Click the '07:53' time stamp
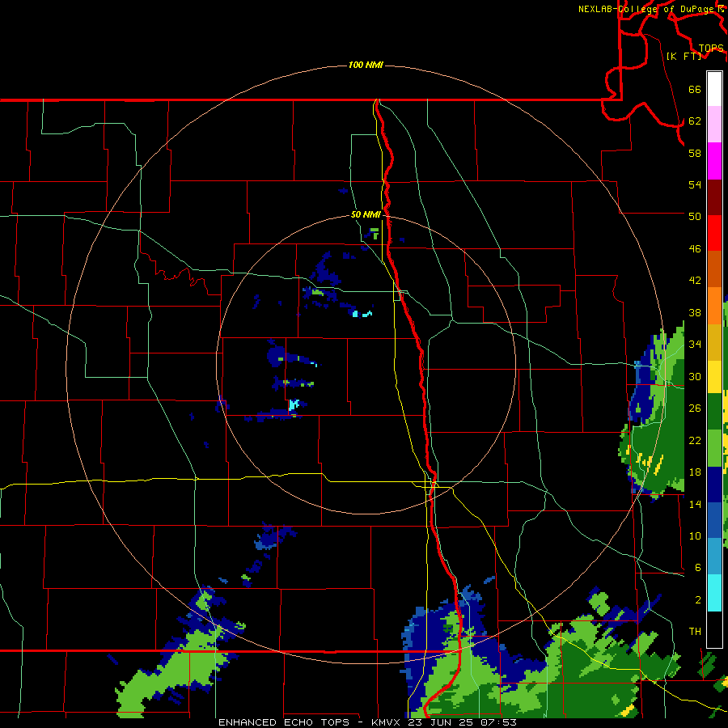Image resolution: width=728 pixels, height=728 pixels. point(501,722)
